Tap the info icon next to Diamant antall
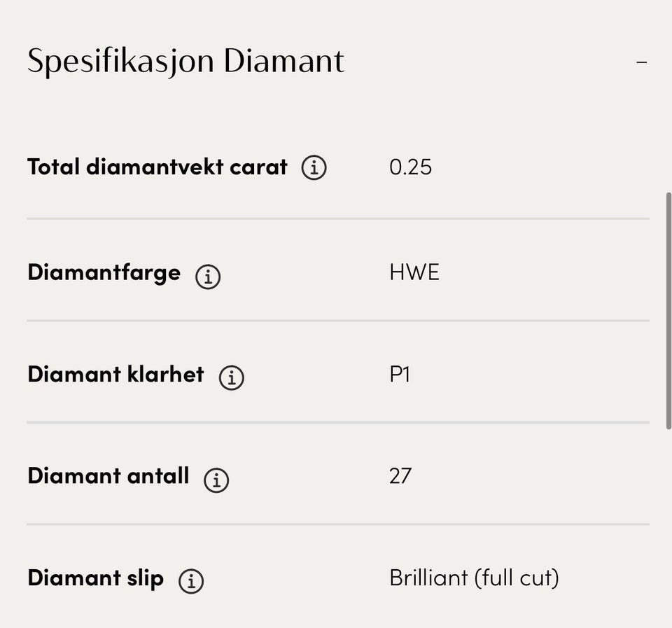 click(x=216, y=480)
